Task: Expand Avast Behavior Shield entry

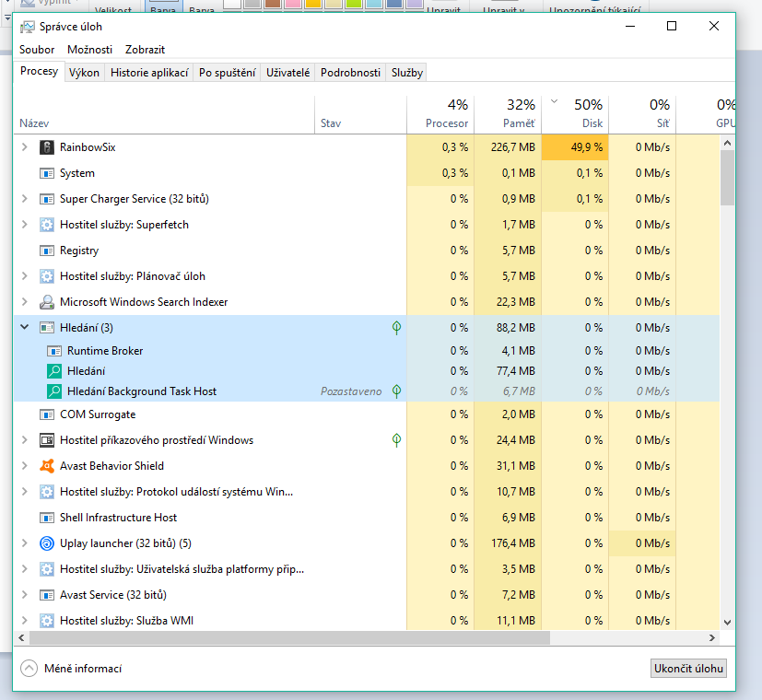Action: (24, 466)
